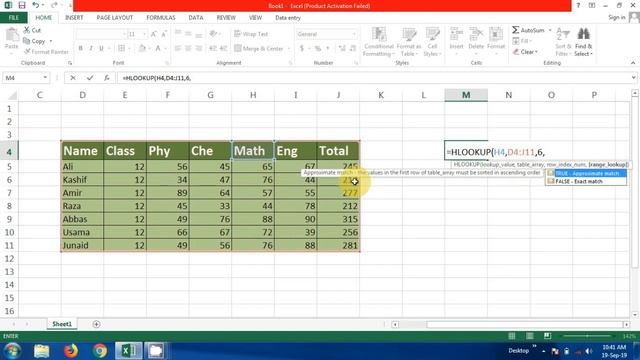
Task: Switch to the VIEW tab
Action: click(256, 18)
